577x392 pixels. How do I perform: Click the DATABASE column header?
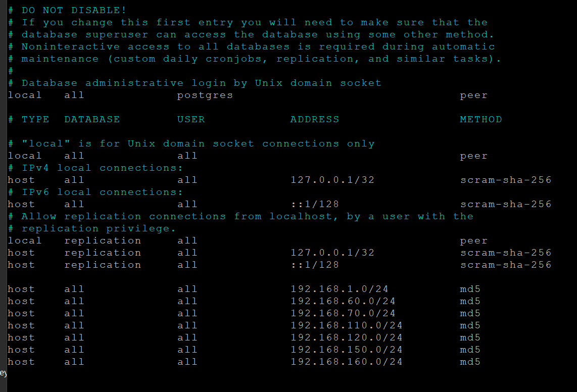coord(92,120)
